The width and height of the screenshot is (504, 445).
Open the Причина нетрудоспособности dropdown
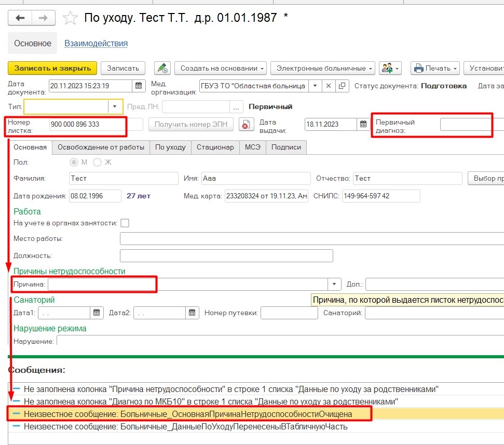(x=334, y=284)
